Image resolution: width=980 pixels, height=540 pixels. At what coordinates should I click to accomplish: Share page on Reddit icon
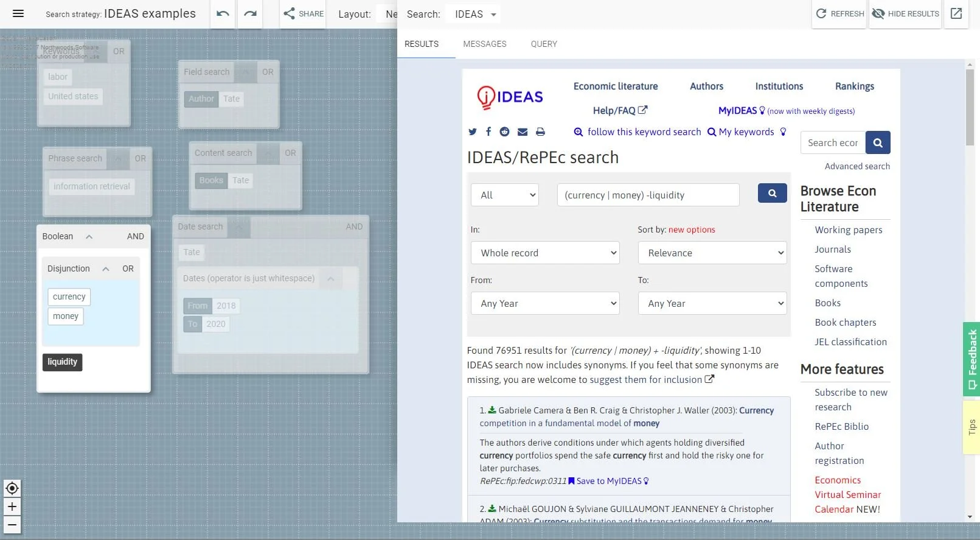pos(504,131)
